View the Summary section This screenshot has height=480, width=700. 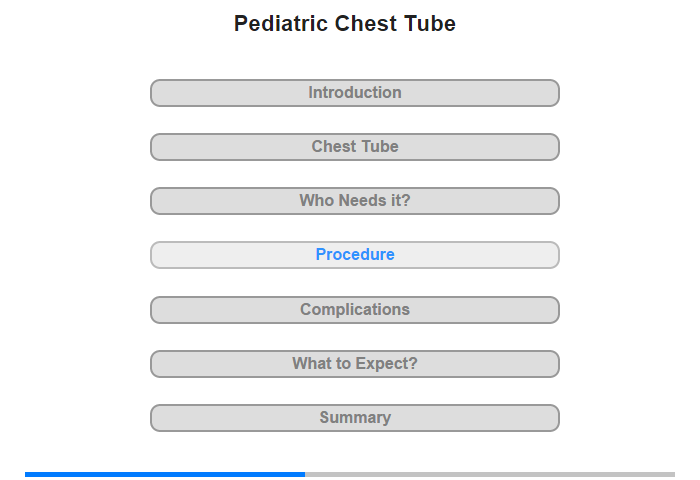pos(354,418)
